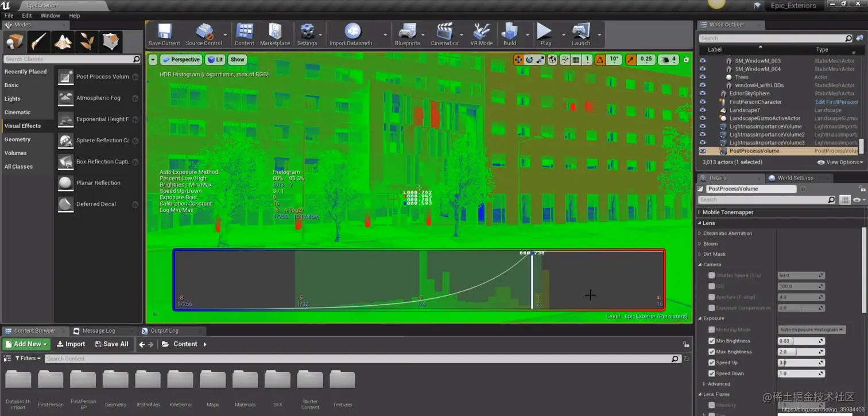Screen dimensions: 868x416
Task: Focus the Search Classes field
Action: point(72,59)
